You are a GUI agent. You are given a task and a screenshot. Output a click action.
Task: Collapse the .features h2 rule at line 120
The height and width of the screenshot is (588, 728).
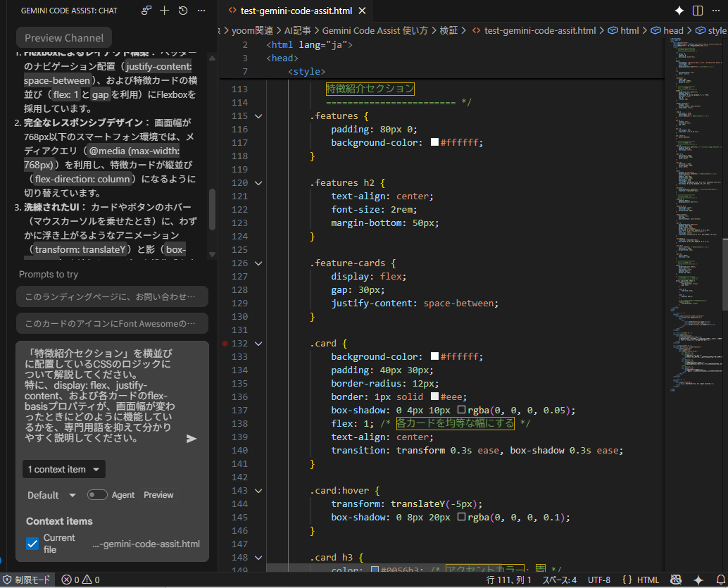tap(258, 183)
